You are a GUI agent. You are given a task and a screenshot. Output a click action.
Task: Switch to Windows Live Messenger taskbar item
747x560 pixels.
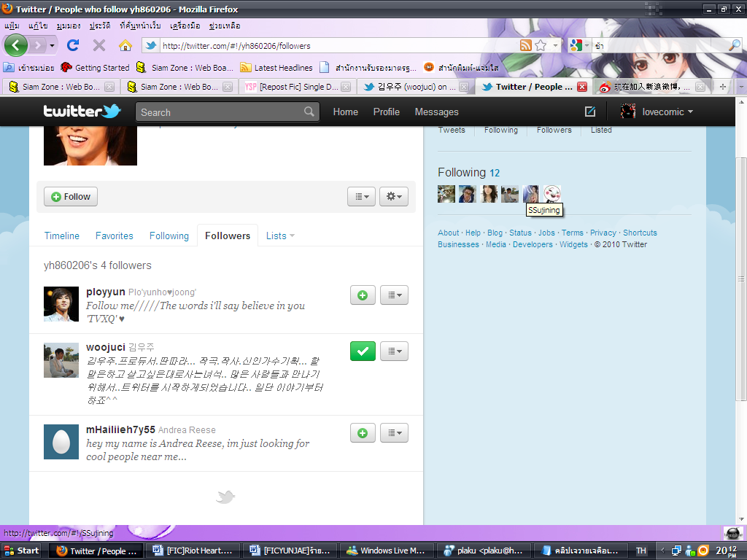coord(387,551)
